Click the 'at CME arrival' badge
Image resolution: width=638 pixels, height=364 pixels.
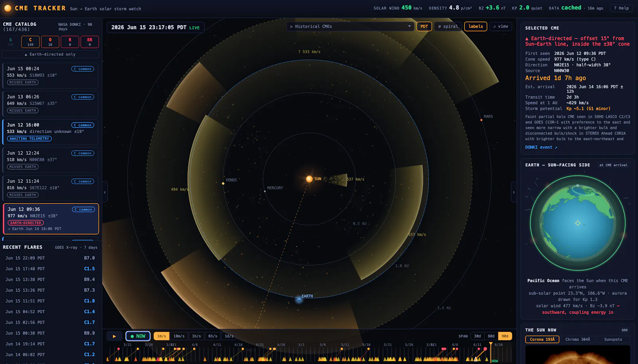613,165
